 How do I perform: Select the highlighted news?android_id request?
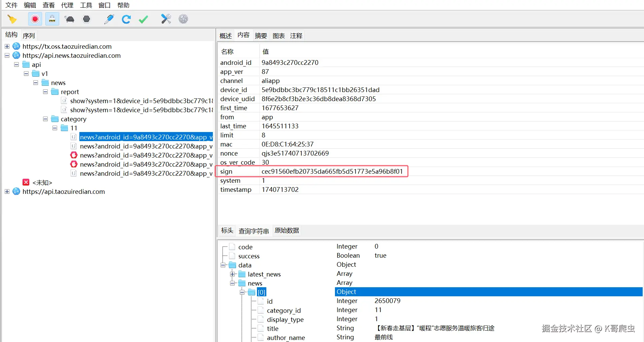[x=146, y=137]
